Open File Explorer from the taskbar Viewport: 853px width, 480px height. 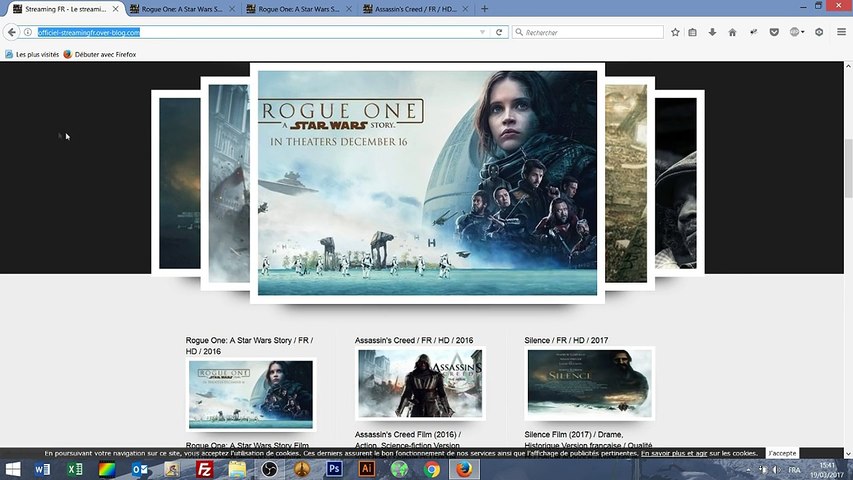[237, 469]
